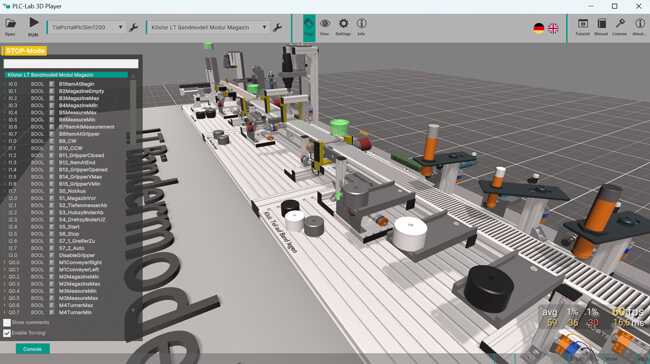Viewport: 650px width, 364px height.
Task: Uncheck the Enable 'forcing' checkbox
Action: point(7,333)
